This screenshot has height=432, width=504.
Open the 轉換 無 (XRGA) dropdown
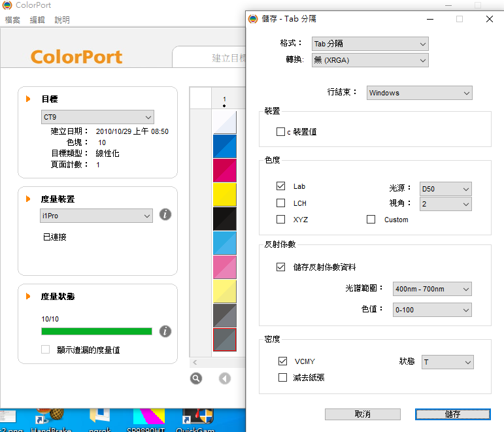tap(370, 60)
